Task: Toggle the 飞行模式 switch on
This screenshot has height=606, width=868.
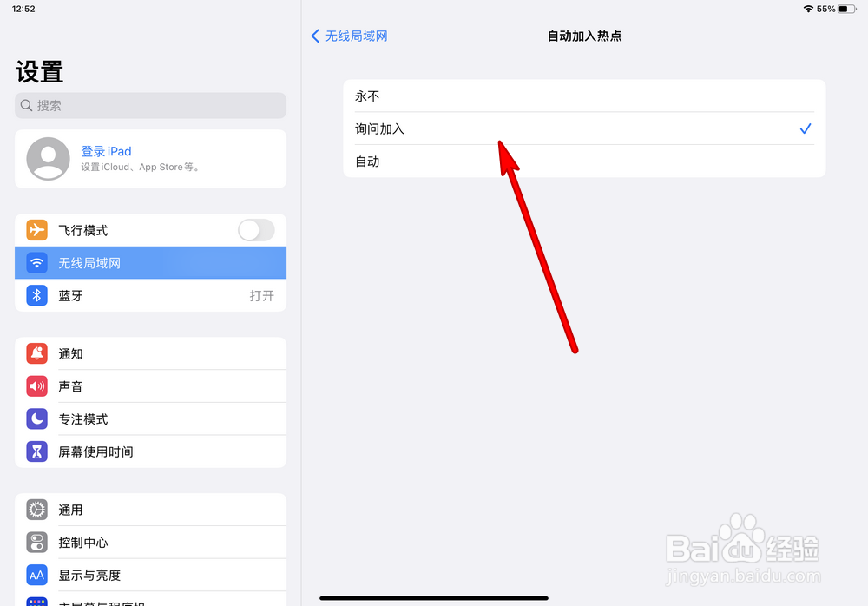Action: click(x=256, y=230)
